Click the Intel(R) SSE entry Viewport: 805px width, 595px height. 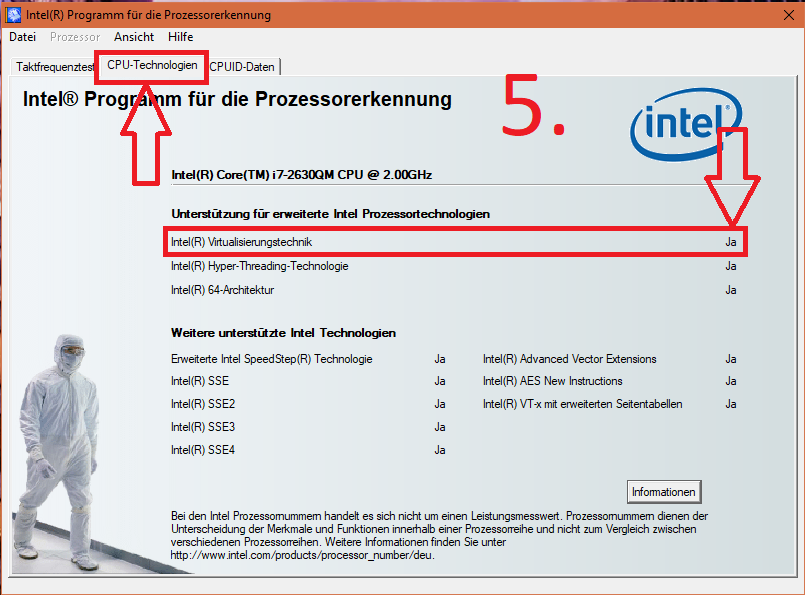(200, 381)
